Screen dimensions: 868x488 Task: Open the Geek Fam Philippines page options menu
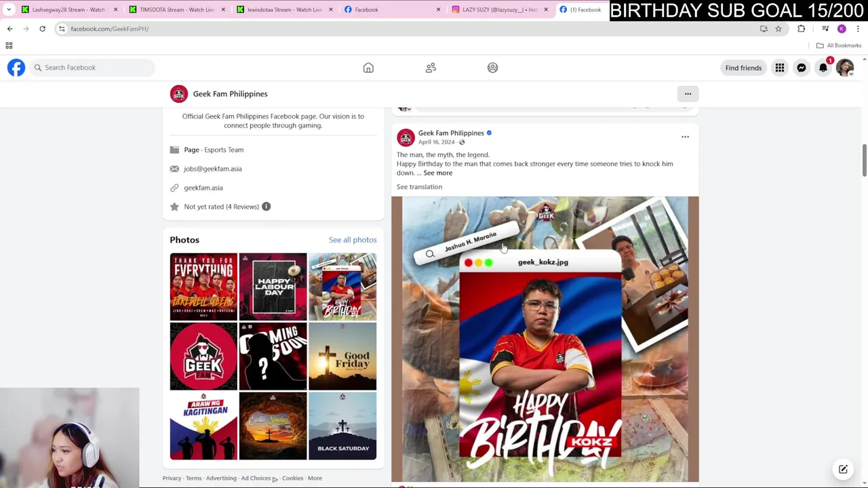[688, 94]
